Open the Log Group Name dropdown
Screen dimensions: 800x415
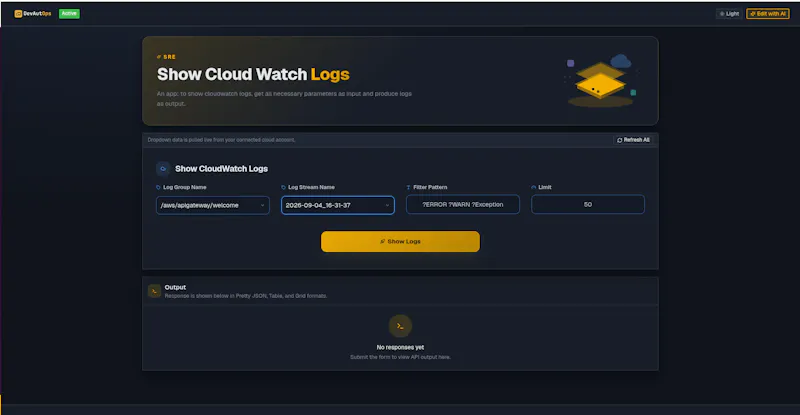(213, 205)
